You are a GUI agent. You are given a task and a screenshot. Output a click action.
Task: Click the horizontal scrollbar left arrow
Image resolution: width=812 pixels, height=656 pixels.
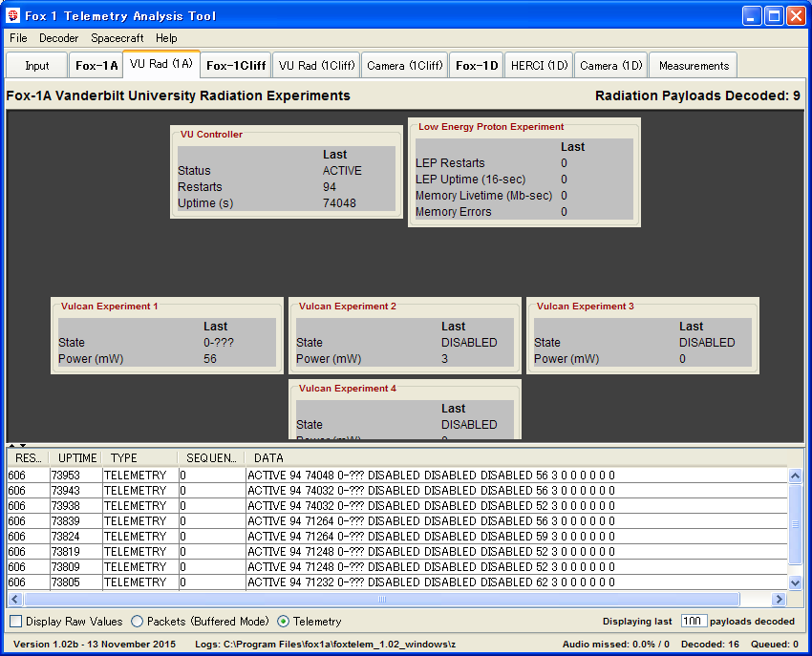(x=14, y=599)
